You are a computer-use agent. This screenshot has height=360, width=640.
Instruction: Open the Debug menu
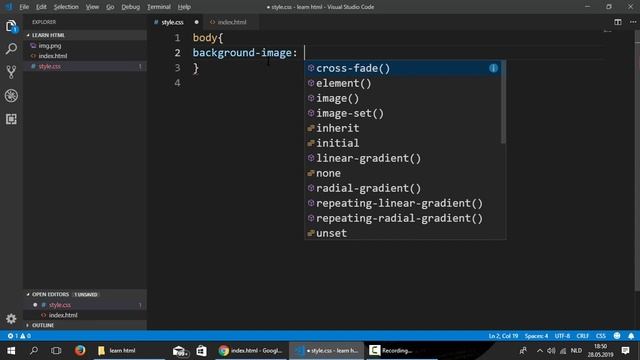pyautogui.click(x=131, y=7)
